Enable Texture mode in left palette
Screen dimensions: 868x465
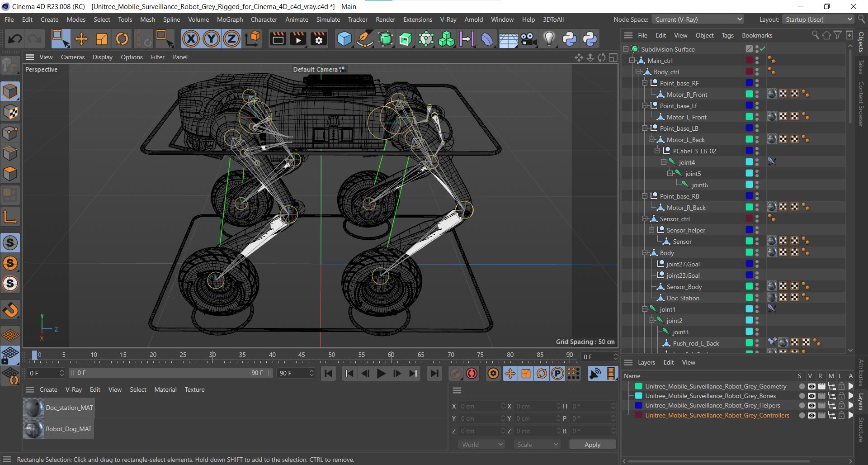coord(10,112)
